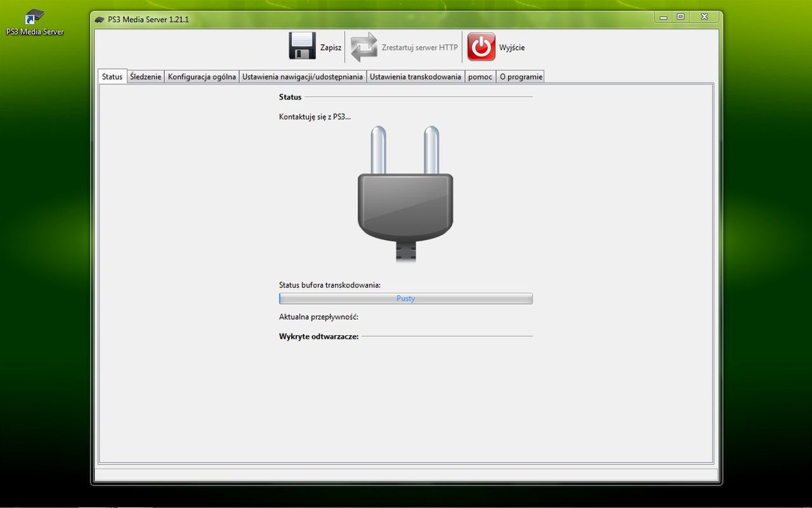This screenshot has height=508, width=812.
Task: Switch to the Śledzenie tab
Action: point(145,77)
